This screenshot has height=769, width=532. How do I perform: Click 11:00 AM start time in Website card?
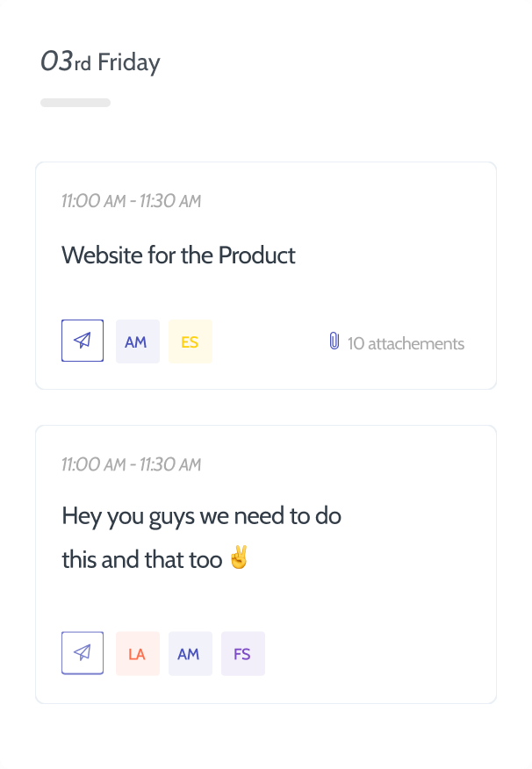click(x=94, y=201)
